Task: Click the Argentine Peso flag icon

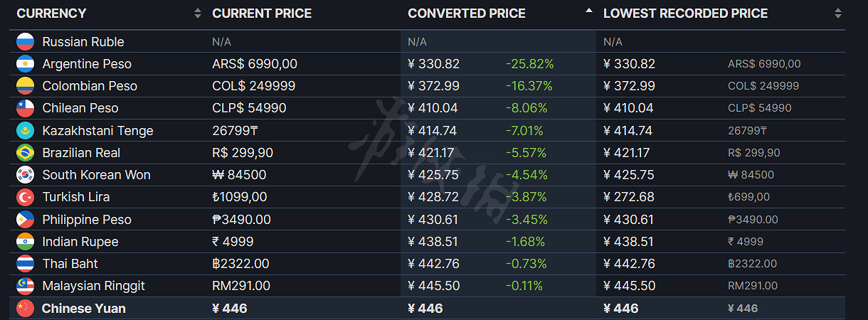Action: 26,64
